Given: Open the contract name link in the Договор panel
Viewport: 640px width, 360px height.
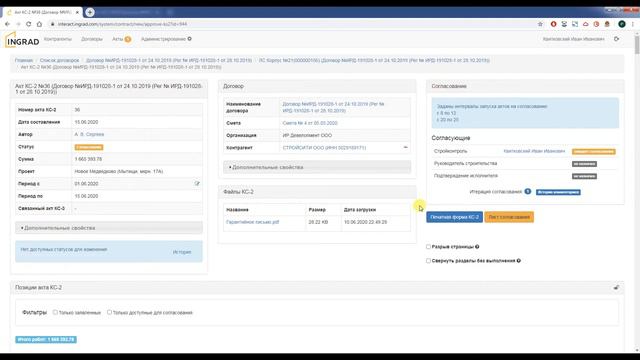Looking at the screenshot, I should (x=333, y=107).
